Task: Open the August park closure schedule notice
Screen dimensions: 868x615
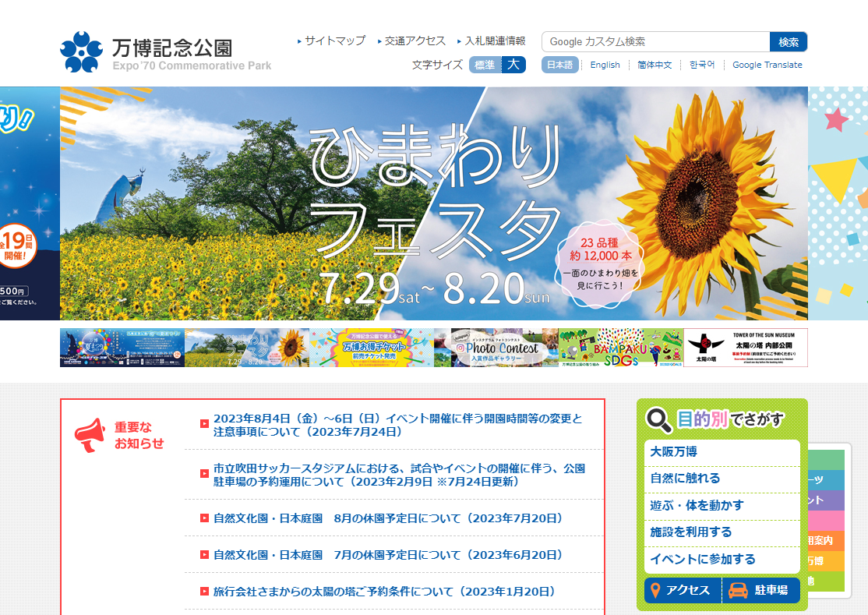Action: point(387,518)
